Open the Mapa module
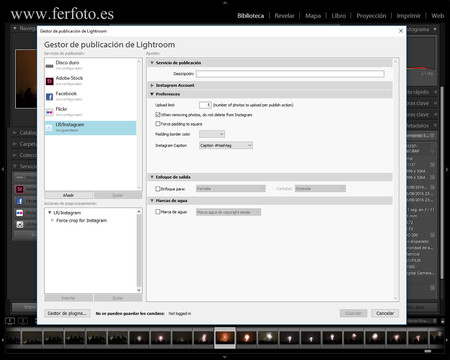Screen dimensions: 450x360 313,16
